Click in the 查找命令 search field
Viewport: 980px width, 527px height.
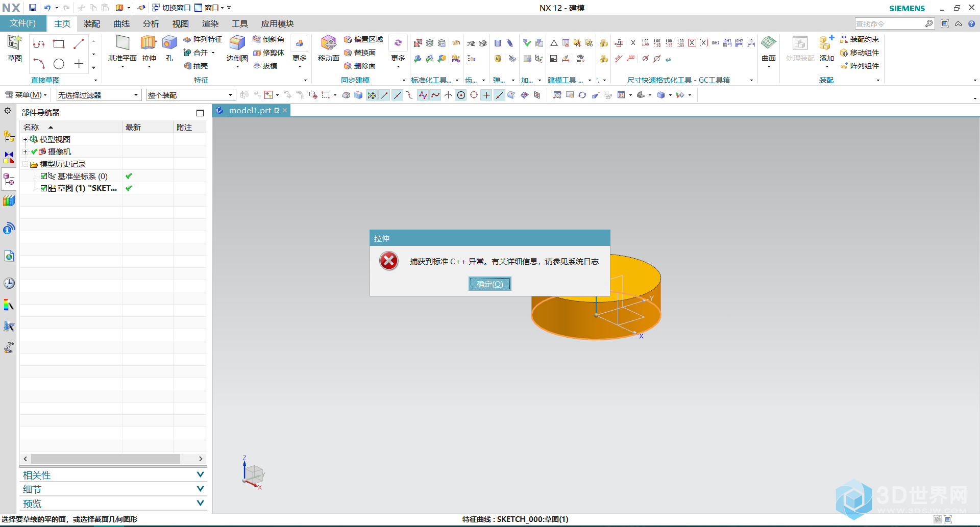890,23
